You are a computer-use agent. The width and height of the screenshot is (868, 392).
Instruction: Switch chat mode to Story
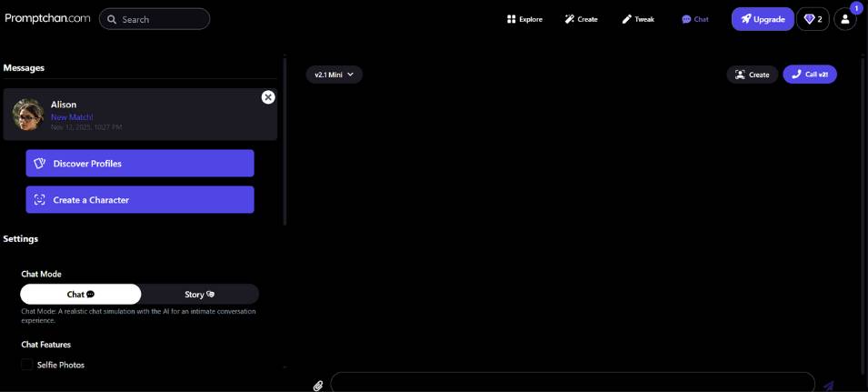tap(200, 295)
